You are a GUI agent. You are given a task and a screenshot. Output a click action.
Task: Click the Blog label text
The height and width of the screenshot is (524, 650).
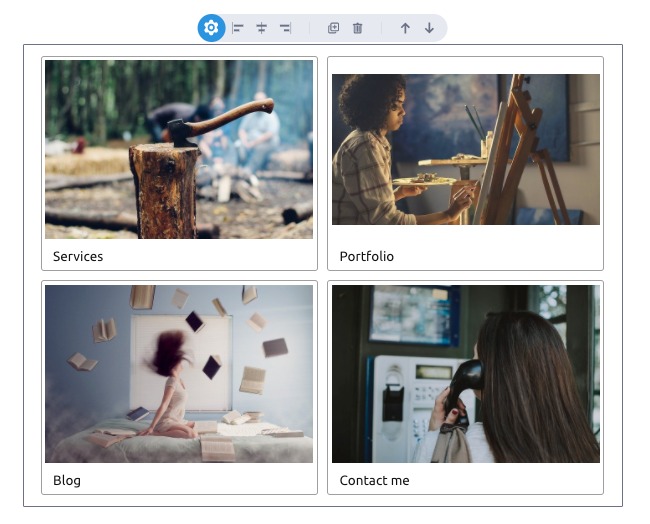tap(67, 480)
